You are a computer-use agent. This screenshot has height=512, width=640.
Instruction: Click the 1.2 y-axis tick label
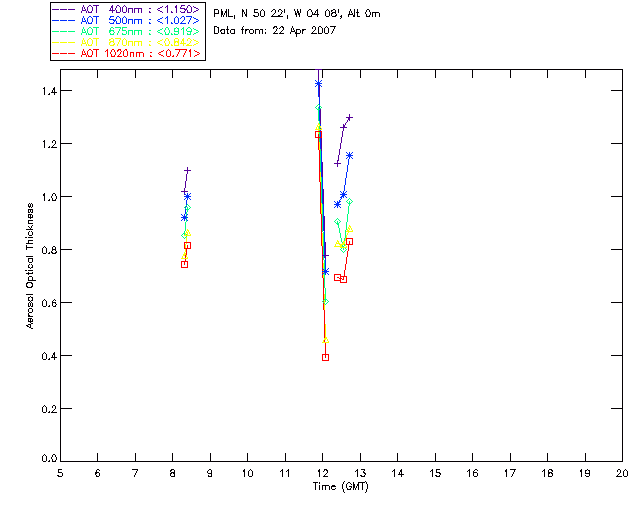49,144
